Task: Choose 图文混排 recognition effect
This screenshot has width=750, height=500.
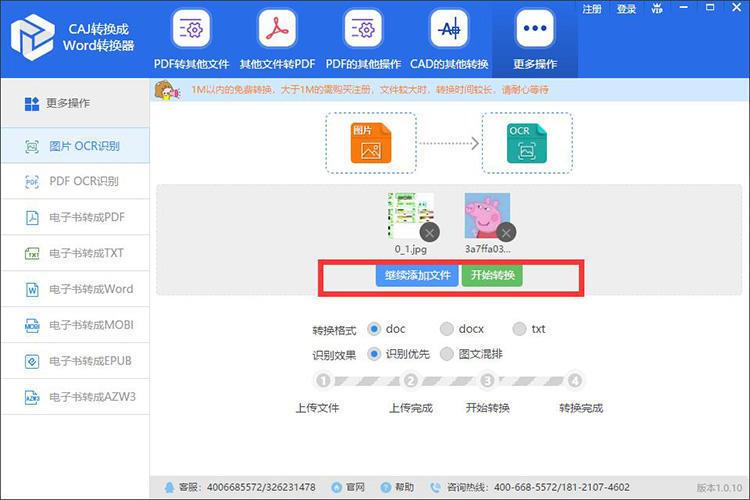Action: point(446,354)
